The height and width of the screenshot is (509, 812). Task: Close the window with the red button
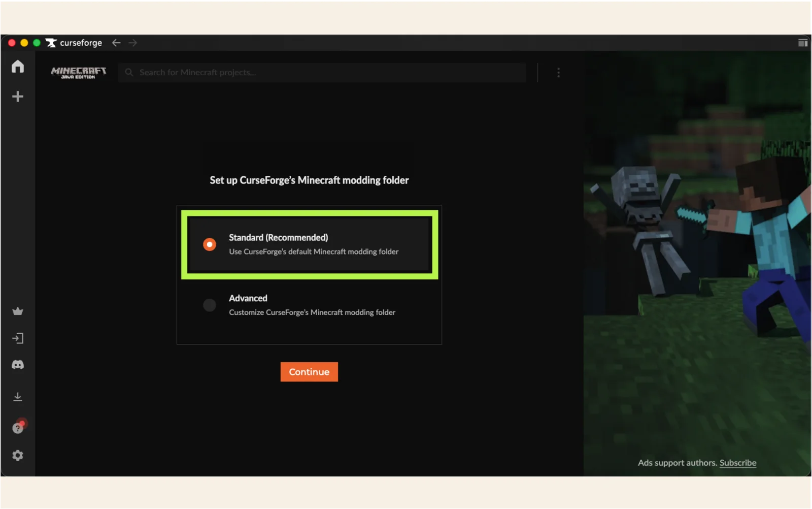tap(12, 43)
